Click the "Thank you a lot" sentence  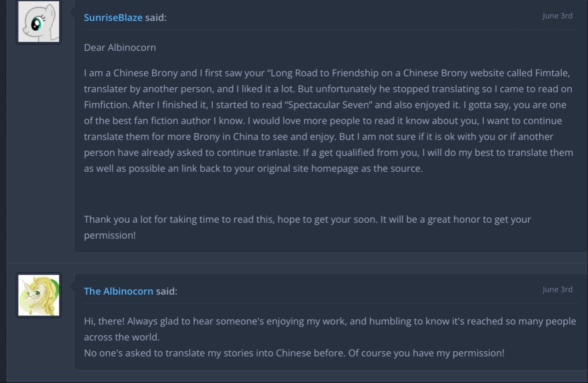point(119,219)
